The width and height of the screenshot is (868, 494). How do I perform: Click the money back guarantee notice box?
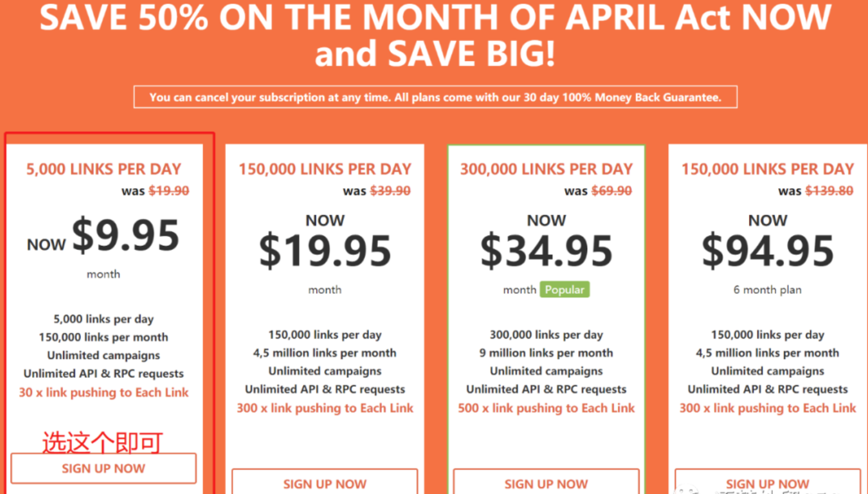[435, 97]
